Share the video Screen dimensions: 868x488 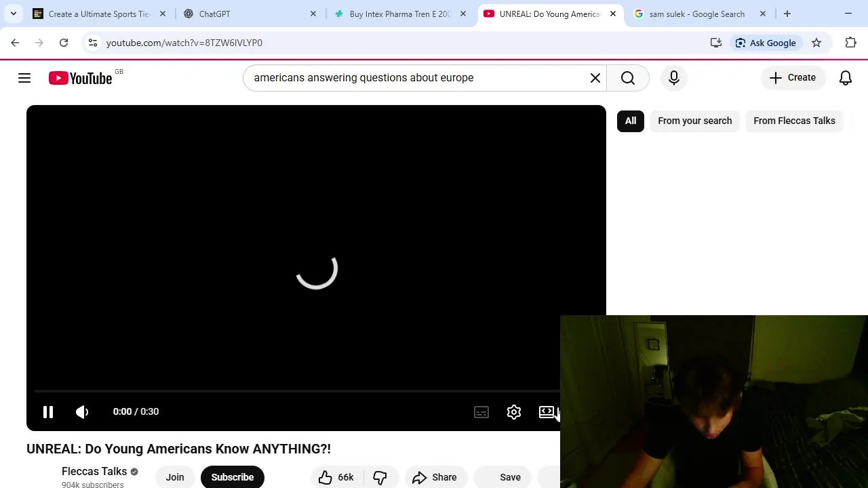[x=435, y=477]
